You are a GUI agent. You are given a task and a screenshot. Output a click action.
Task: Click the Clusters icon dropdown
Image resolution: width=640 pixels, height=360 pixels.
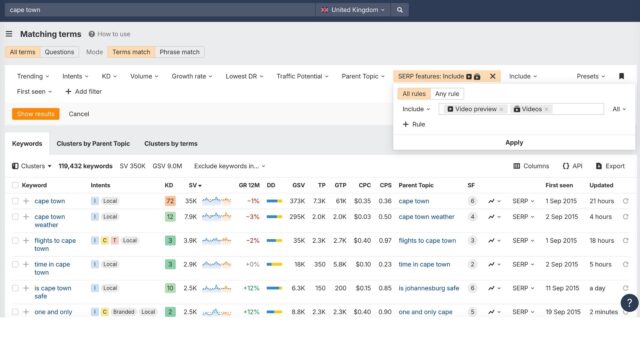click(31, 166)
